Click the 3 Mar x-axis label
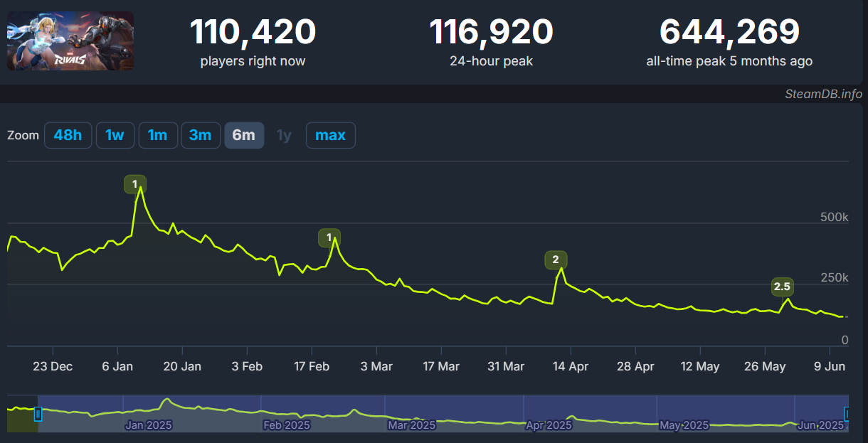The image size is (868, 443). (x=376, y=367)
